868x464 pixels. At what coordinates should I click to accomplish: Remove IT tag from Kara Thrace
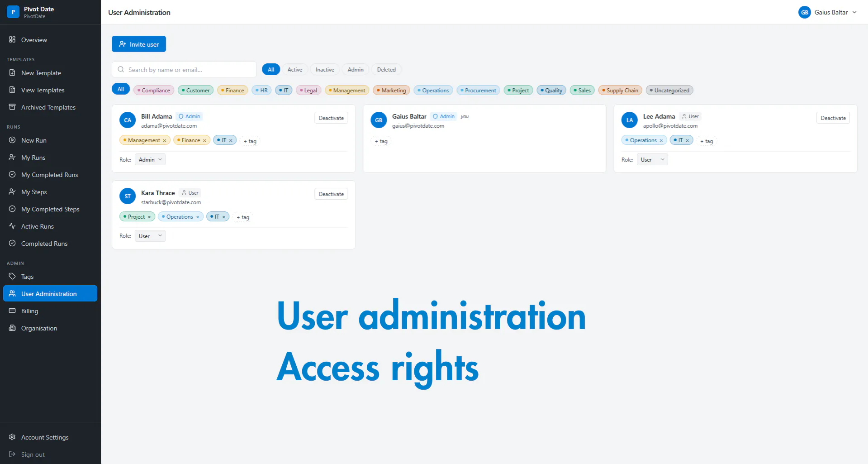(x=223, y=217)
